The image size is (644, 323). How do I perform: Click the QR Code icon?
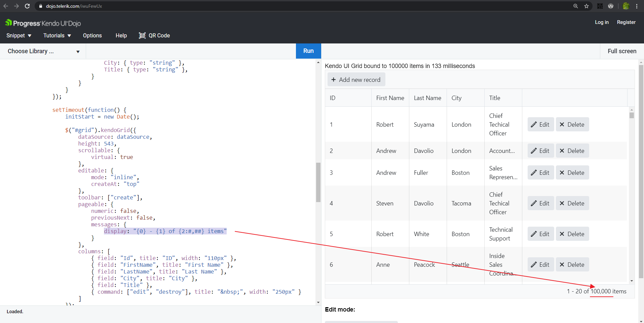click(142, 35)
